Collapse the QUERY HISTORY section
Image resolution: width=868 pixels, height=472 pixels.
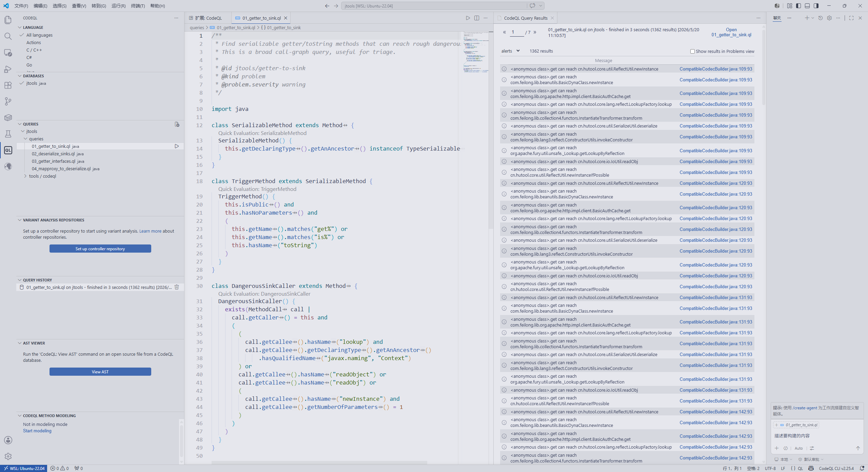click(37, 280)
